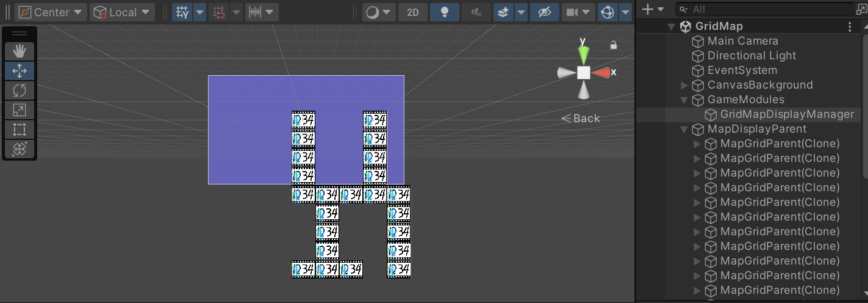Select the Scale tool
This screenshot has height=303, width=868.
(20, 110)
